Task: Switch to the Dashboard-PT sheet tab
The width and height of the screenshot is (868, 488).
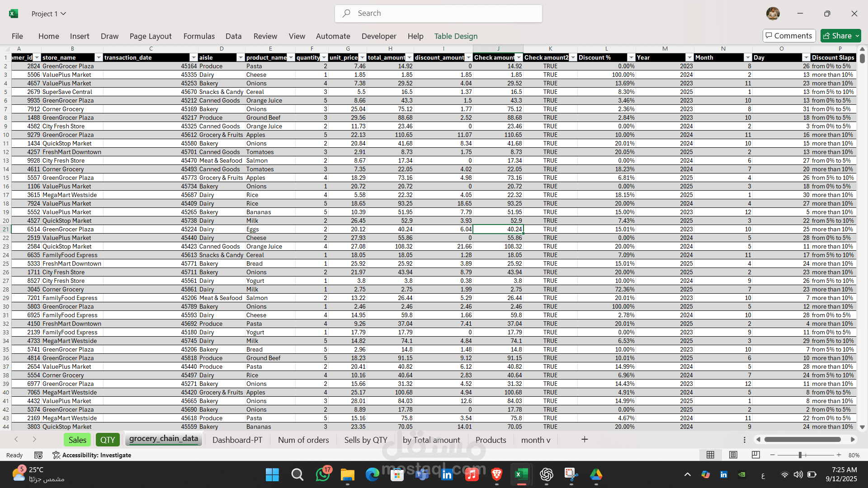Action: 237,440
